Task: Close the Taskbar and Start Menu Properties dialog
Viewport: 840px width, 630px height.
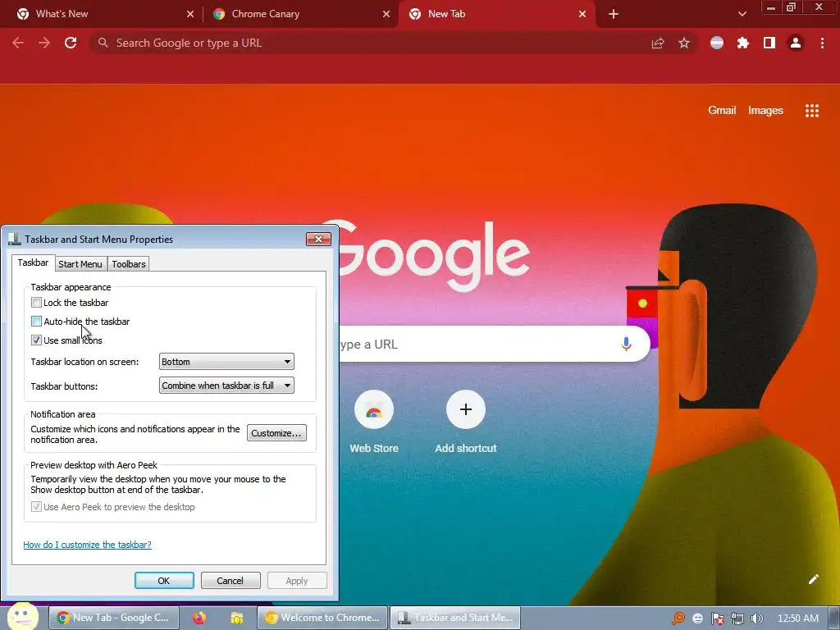Action: coord(319,239)
